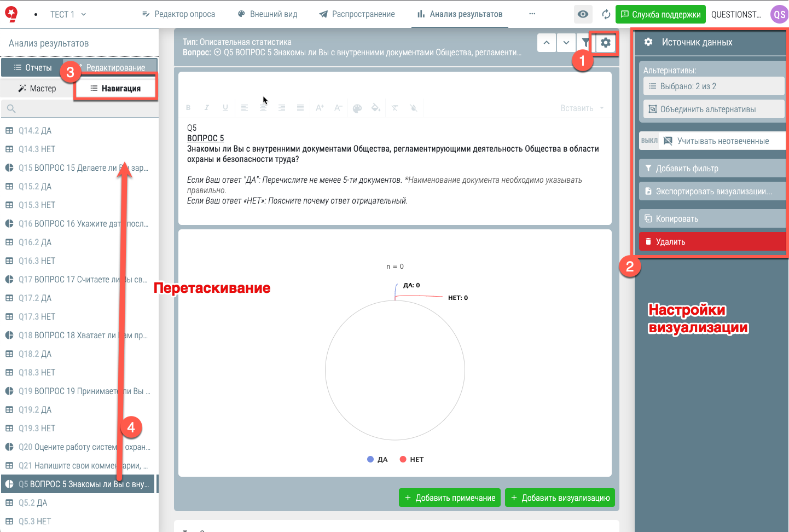Select Q5 ВОПРОС 5 in navigation list
The width and height of the screenshot is (789, 532).
pyautogui.click(x=79, y=484)
